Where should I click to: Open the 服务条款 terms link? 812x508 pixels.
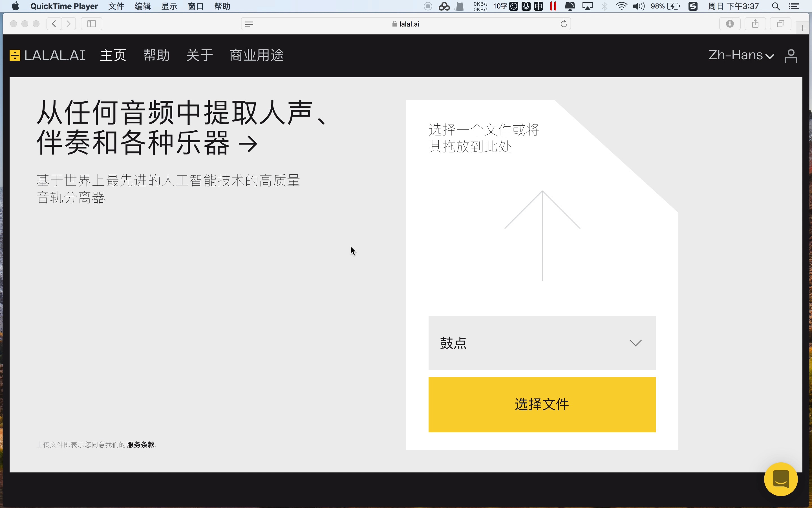(x=141, y=444)
